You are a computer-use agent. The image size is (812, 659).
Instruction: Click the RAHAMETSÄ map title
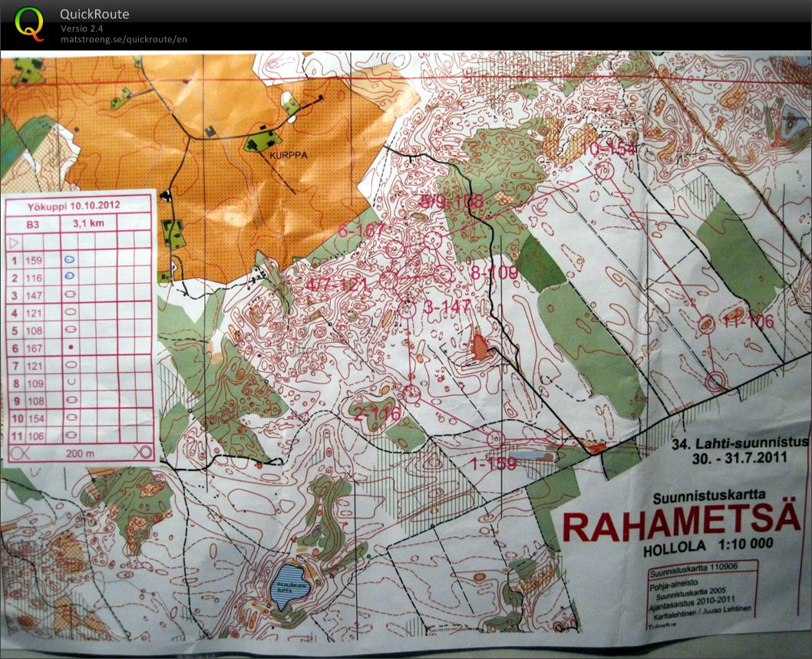pos(682,526)
